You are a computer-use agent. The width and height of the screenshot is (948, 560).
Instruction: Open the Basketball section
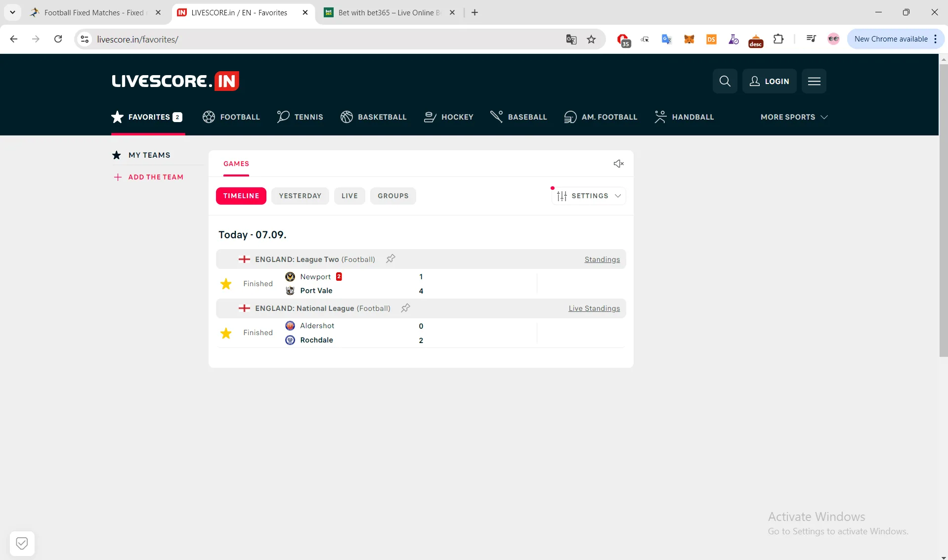(x=373, y=117)
